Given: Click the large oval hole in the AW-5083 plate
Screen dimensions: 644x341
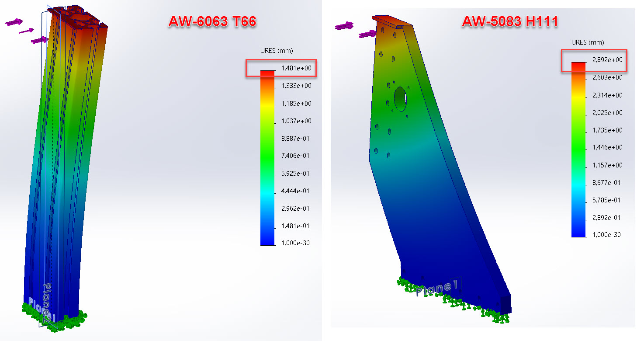Looking at the screenshot, I should pos(400,98).
